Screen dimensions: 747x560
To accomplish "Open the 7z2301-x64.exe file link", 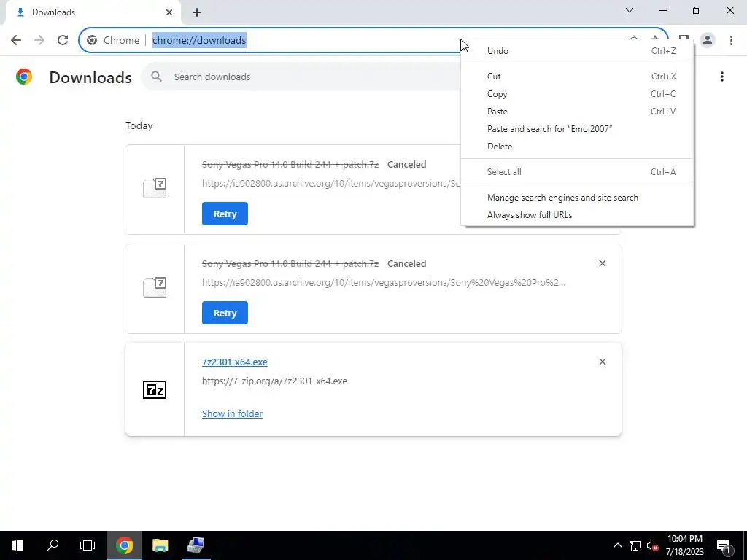I will coord(234,362).
